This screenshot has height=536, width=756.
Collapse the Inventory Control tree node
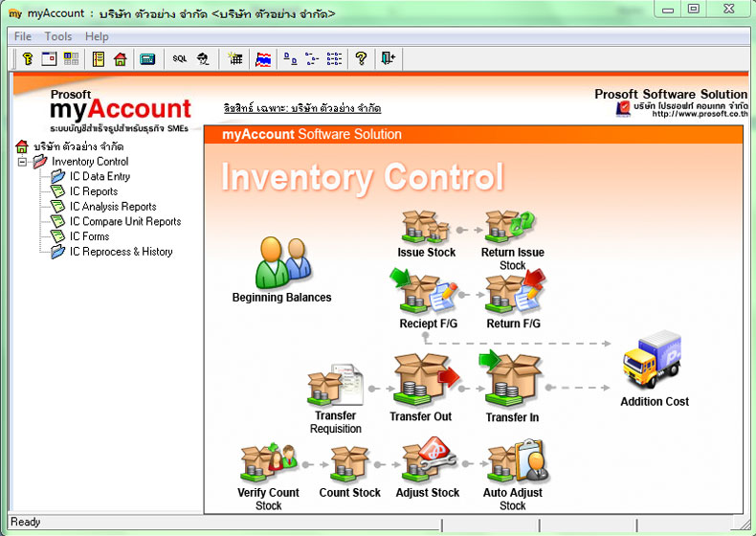[22, 162]
